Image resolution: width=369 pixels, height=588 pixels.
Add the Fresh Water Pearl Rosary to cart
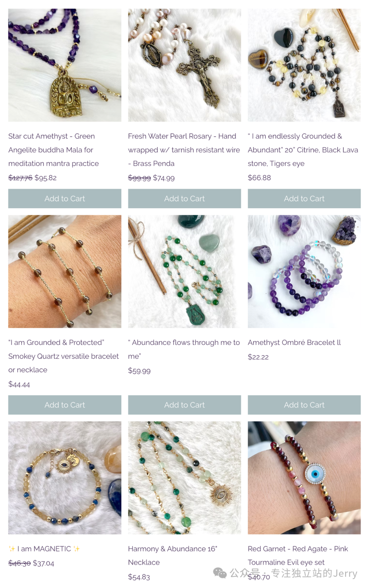(184, 199)
